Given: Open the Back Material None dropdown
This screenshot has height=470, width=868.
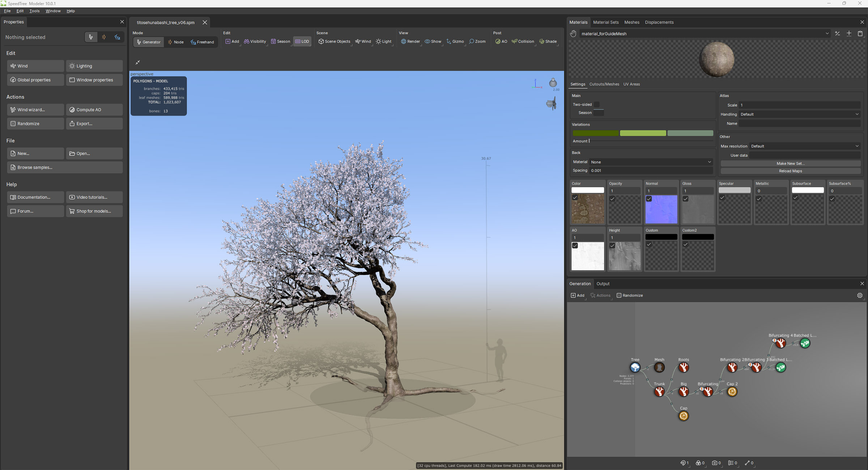Looking at the screenshot, I should [651, 162].
